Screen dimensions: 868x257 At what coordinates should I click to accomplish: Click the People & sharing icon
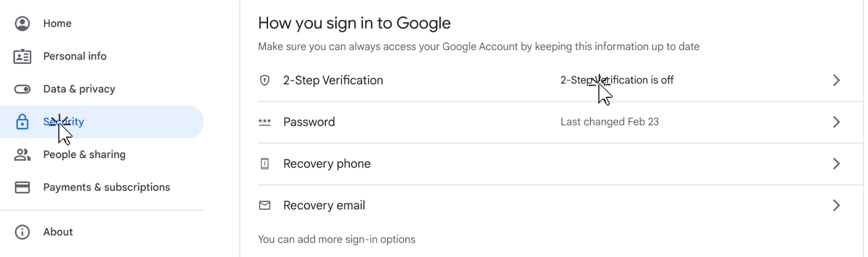22,155
